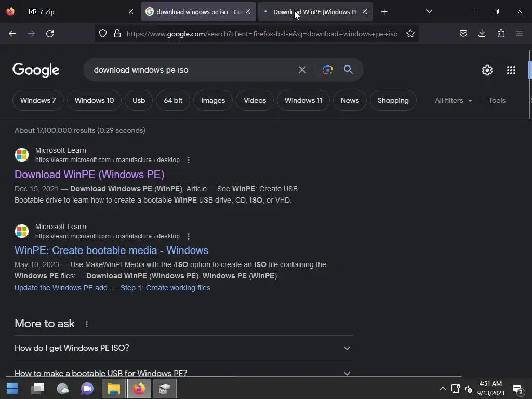This screenshot has height=399, width=532.
Task: Follow Step 1: Create working files sitelink
Action: click(x=165, y=288)
